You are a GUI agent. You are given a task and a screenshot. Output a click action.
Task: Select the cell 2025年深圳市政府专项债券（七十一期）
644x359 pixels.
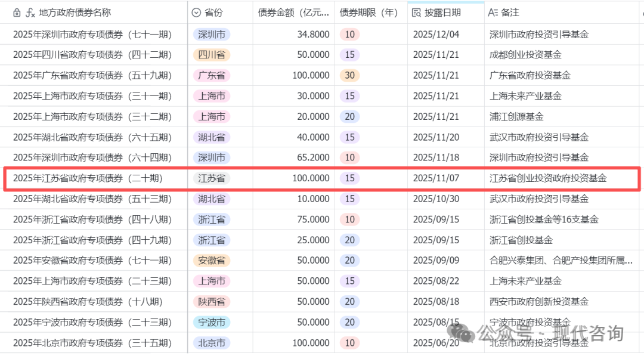pyautogui.click(x=94, y=34)
